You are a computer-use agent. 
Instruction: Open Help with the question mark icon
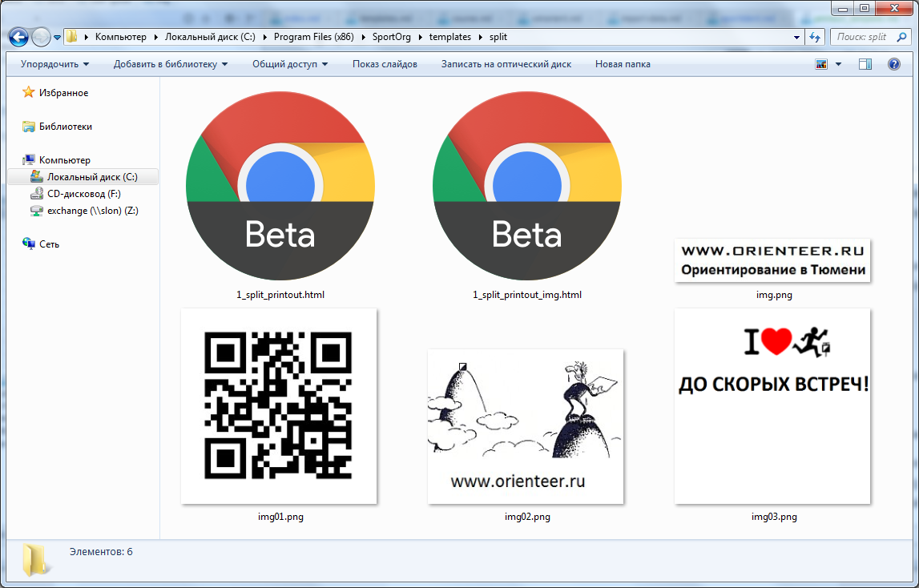pos(894,64)
